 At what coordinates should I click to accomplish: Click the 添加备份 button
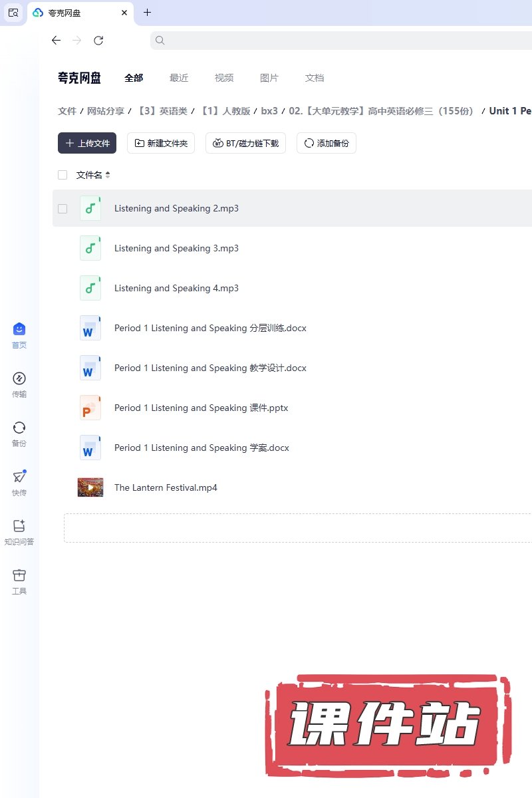pyautogui.click(x=327, y=143)
